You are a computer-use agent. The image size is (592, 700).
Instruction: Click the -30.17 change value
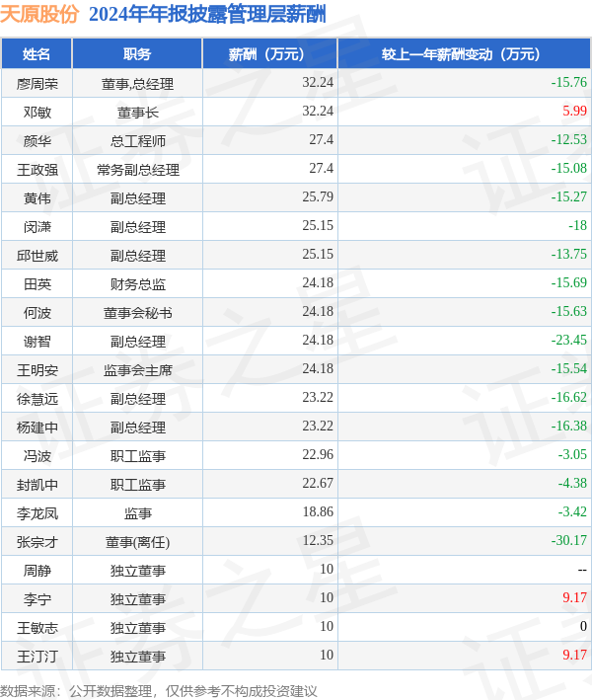pyautogui.click(x=568, y=540)
